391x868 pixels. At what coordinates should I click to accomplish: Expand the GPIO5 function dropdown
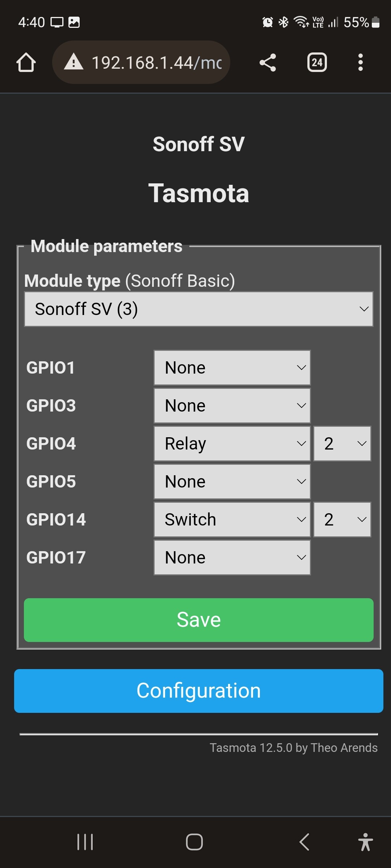coord(232,481)
